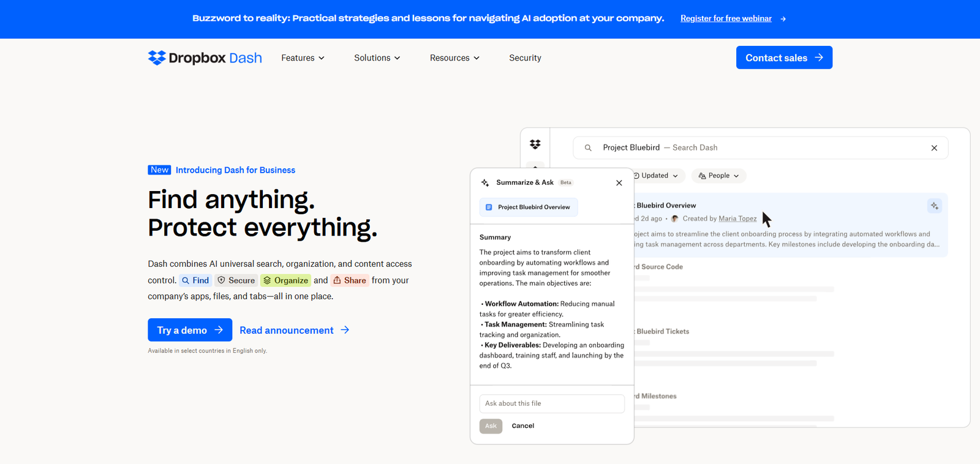Viewport: 980px width, 464px height.
Task: Expand the Resources menu
Action: coord(454,58)
